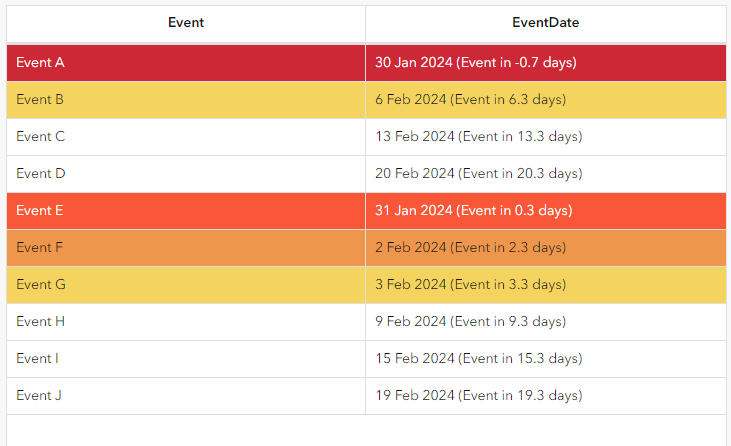Select the Event F cell
Image resolution: width=731 pixels, height=446 pixels.
click(41, 248)
